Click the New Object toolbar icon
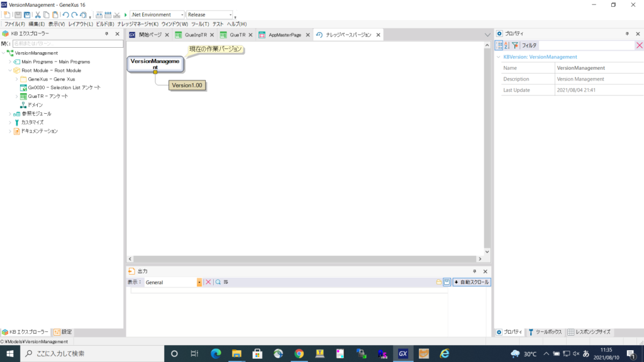The height and width of the screenshot is (362, 644). (7, 15)
